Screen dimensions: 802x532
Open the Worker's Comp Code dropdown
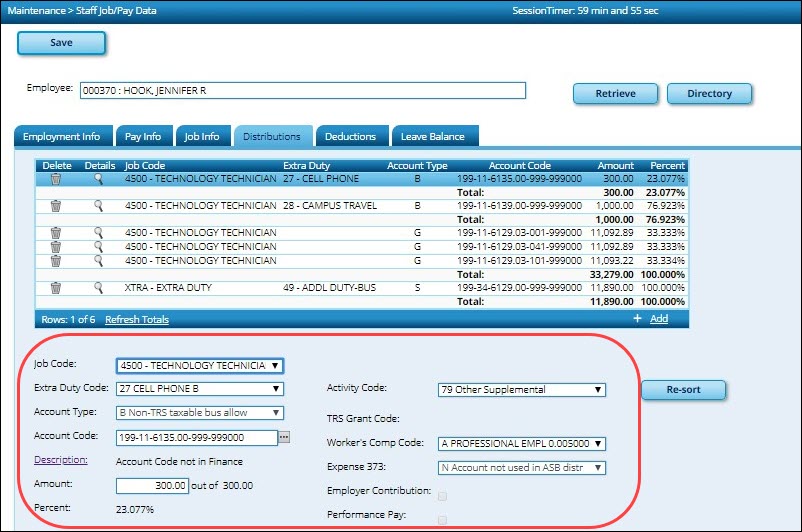pyautogui.click(x=522, y=444)
